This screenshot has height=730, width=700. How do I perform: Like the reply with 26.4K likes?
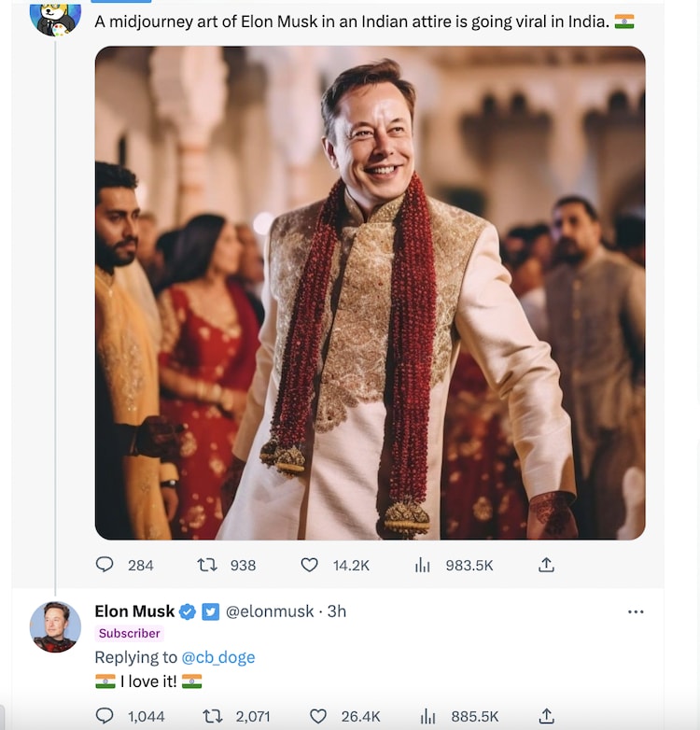318,716
